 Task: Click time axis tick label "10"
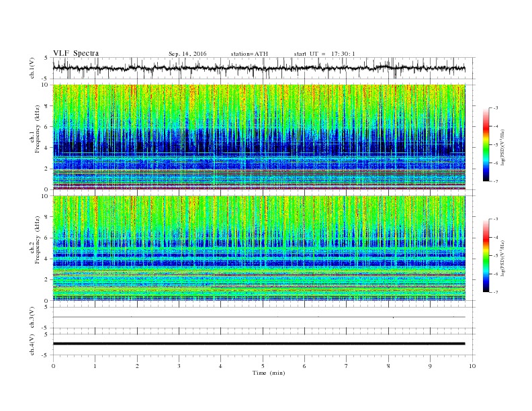472,366
